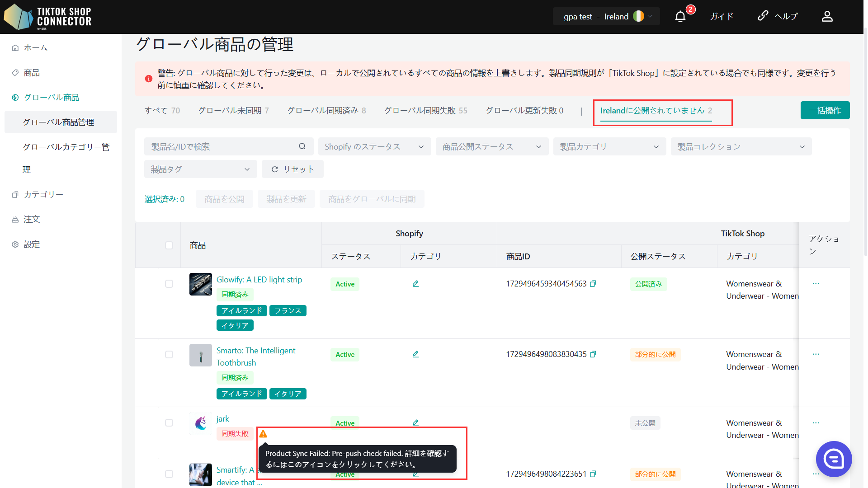
Task: Click the settings gear icon in sidebar
Action: click(15, 244)
